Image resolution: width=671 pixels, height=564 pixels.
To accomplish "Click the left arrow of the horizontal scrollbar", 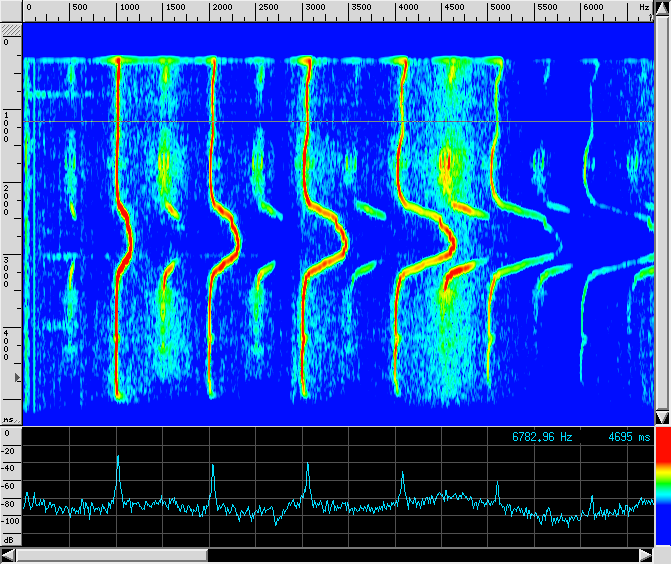I will pyautogui.click(x=8, y=555).
